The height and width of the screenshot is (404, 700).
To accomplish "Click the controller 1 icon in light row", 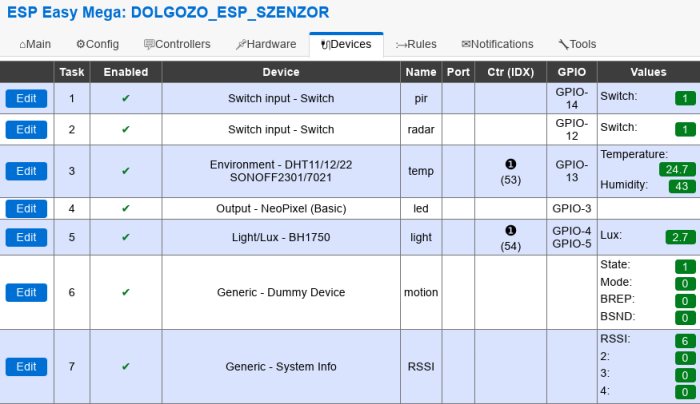I will 510,230.
